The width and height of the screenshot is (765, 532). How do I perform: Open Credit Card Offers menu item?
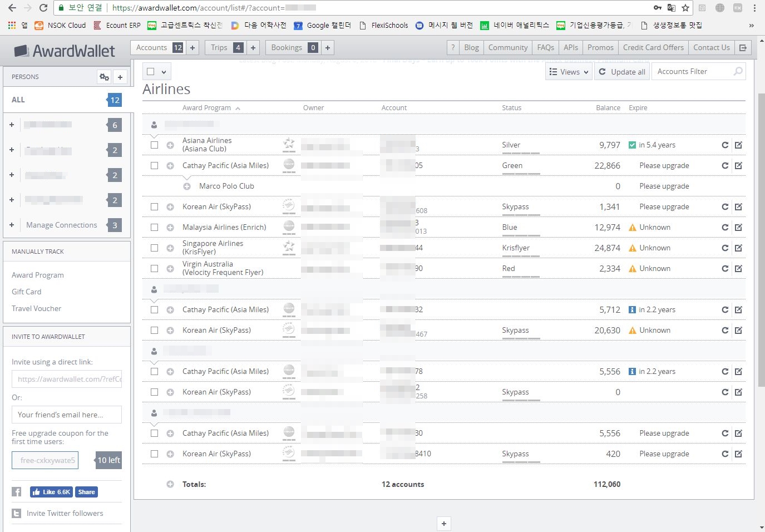[653, 48]
